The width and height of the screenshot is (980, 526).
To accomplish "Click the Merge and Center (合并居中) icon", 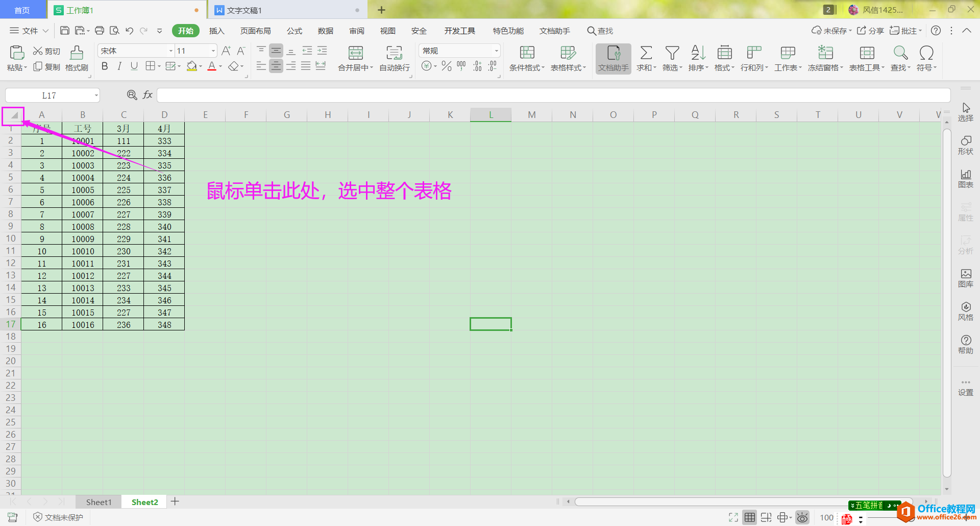I will 355,53.
